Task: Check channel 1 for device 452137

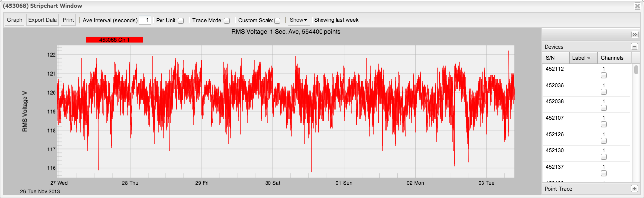Action: (x=604, y=174)
